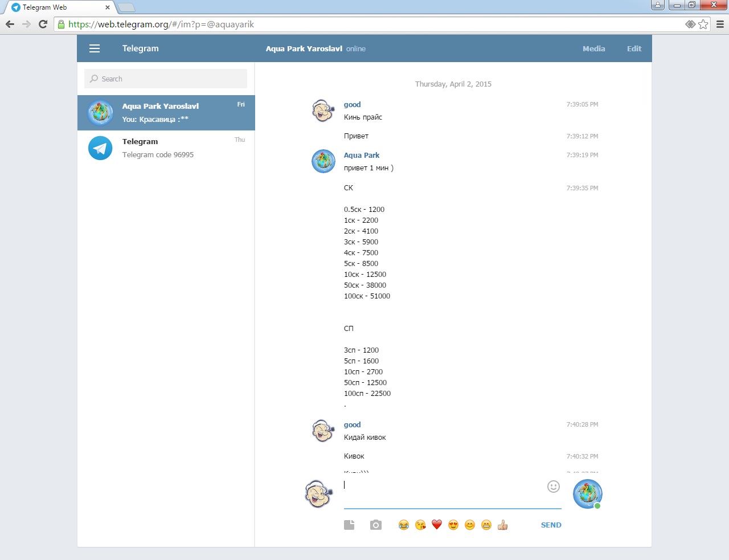Insert the heart-eyes emoji
This screenshot has width=729, height=560.
coord(453,525)
